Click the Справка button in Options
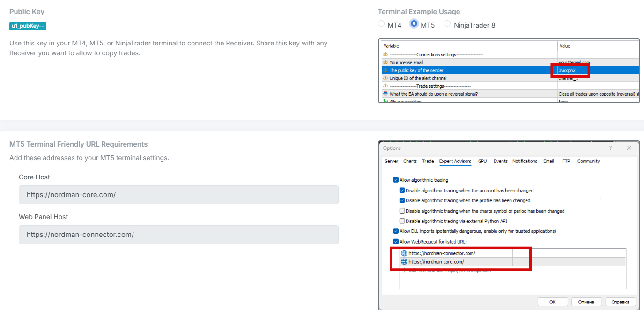Image resolution: width=644 pixels, height=325 pixels. pos(621,302)
